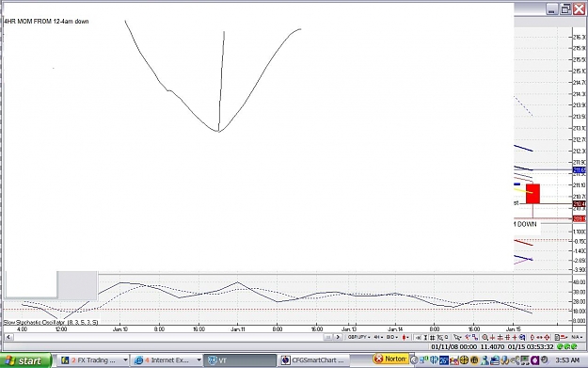
Task: Click the first green status indicator
Action: (561, 347)
